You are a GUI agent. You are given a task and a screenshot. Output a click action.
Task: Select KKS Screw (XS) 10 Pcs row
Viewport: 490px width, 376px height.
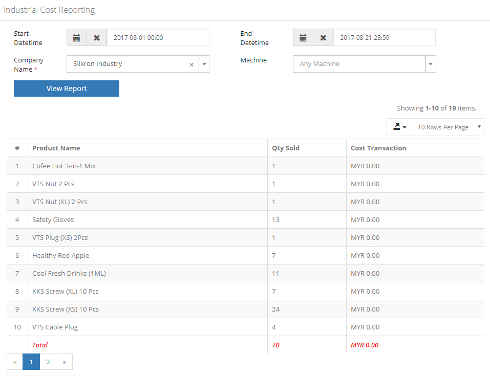[x=245, y=309]
